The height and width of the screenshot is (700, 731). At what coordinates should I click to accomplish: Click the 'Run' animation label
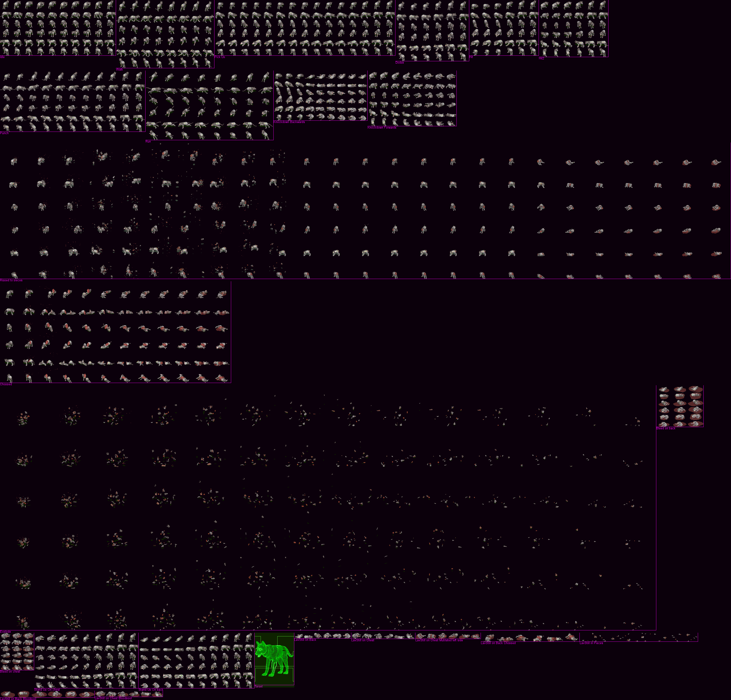[x=148, y=141]
